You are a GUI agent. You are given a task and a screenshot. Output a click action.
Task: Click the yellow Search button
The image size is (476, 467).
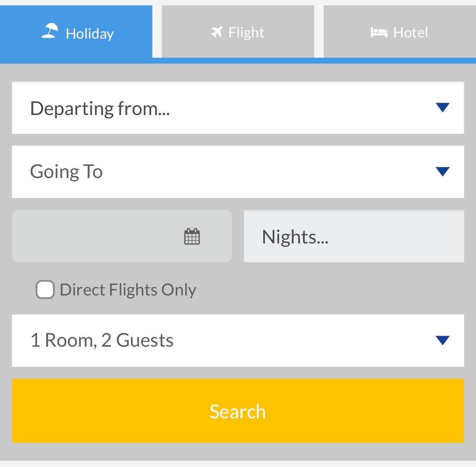238,411
